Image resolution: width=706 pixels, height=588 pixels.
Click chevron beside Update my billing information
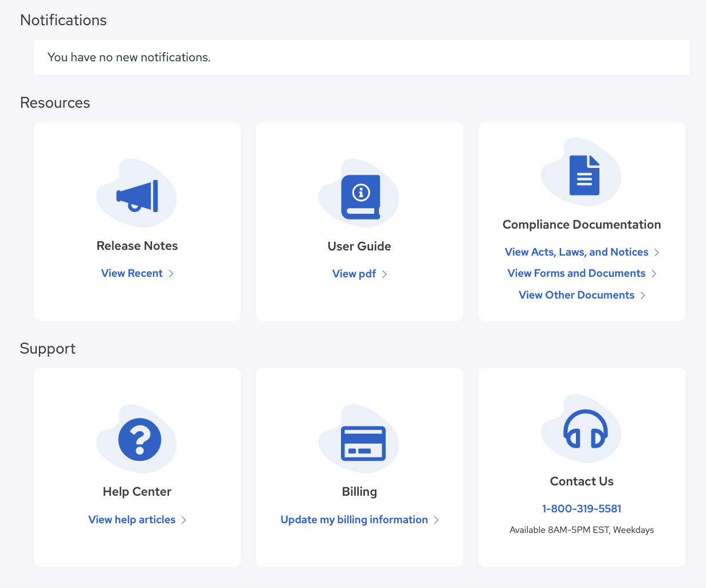coord(436,520)
